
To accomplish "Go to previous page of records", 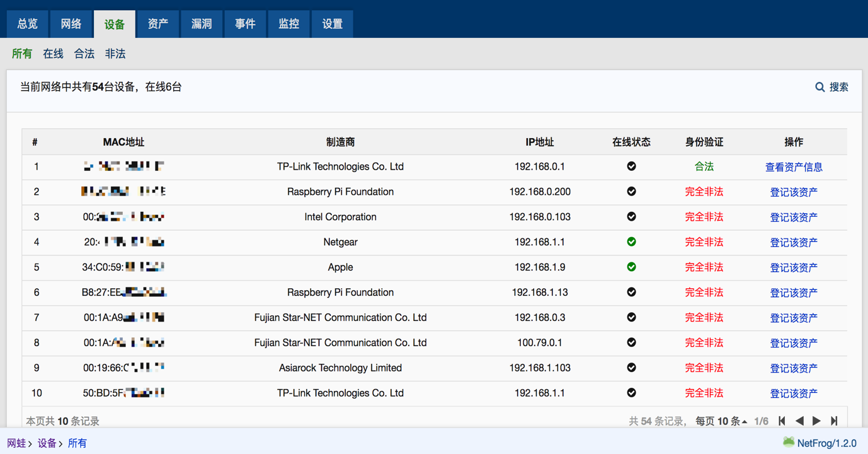I will pos(799,421).
